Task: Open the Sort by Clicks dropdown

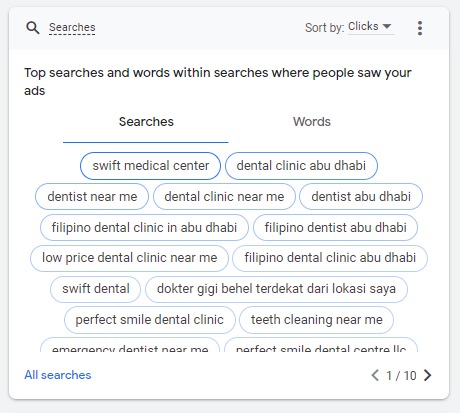Action: [370, 27]
